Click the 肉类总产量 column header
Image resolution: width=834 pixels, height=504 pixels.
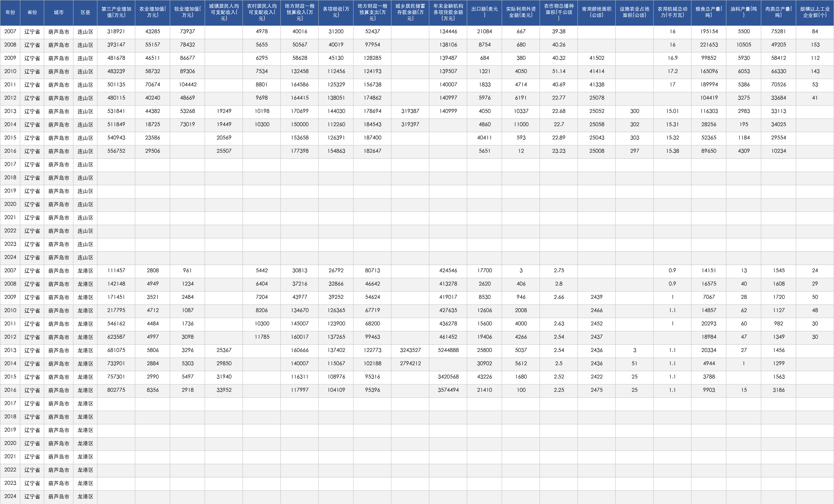click(x=779, y=13)
